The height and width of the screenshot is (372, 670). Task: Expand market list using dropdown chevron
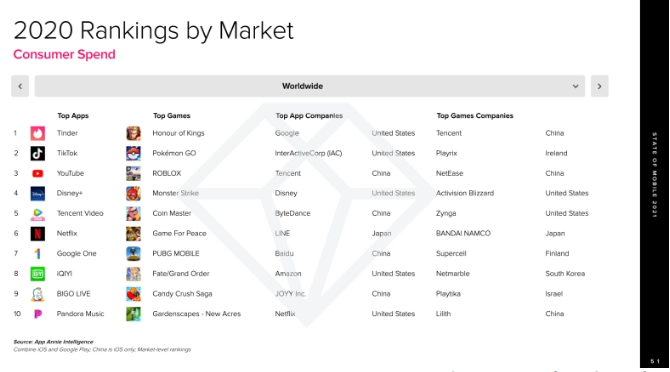[x=576, y=86]
